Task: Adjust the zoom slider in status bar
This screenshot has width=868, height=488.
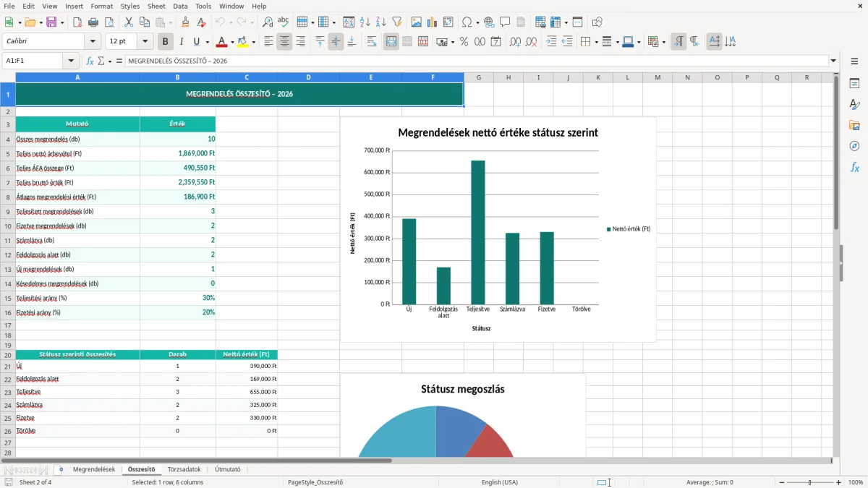Action: click(810, 482)
